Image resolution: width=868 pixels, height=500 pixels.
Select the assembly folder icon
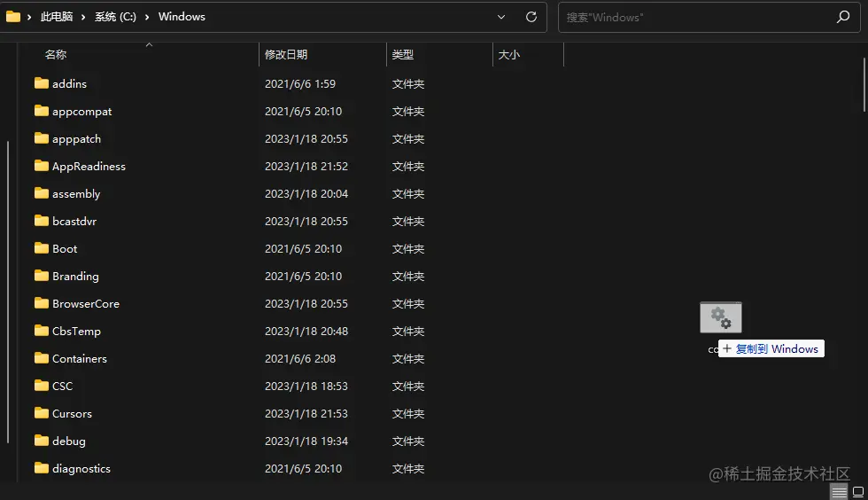(x=42, y=193)
